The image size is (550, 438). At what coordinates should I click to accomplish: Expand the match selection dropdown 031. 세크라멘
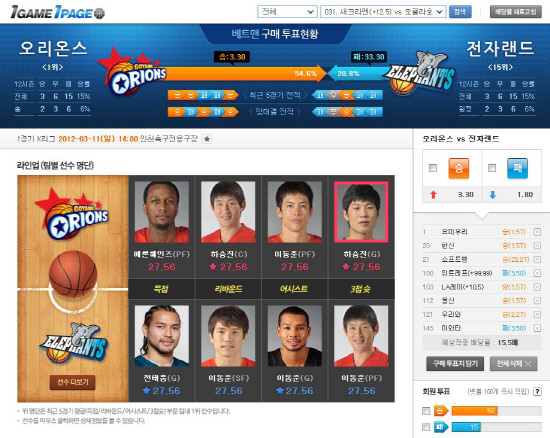pyautogui.click(x=383, y=12)
